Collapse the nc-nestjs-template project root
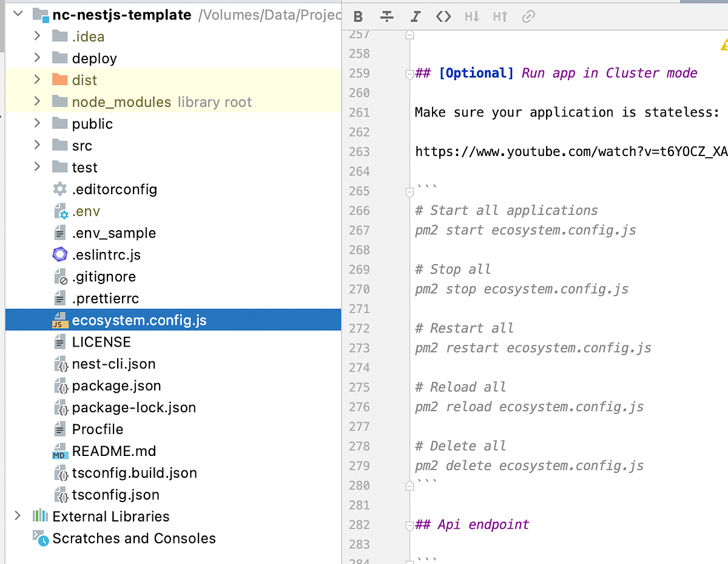Screen dimensions: 728x564 18,13
